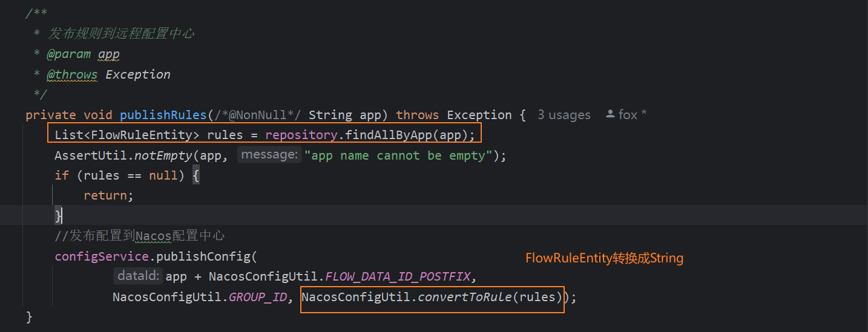Click the notEmpty method call
This screenshot has width=868, height=332.
click(x=163, y=155)
